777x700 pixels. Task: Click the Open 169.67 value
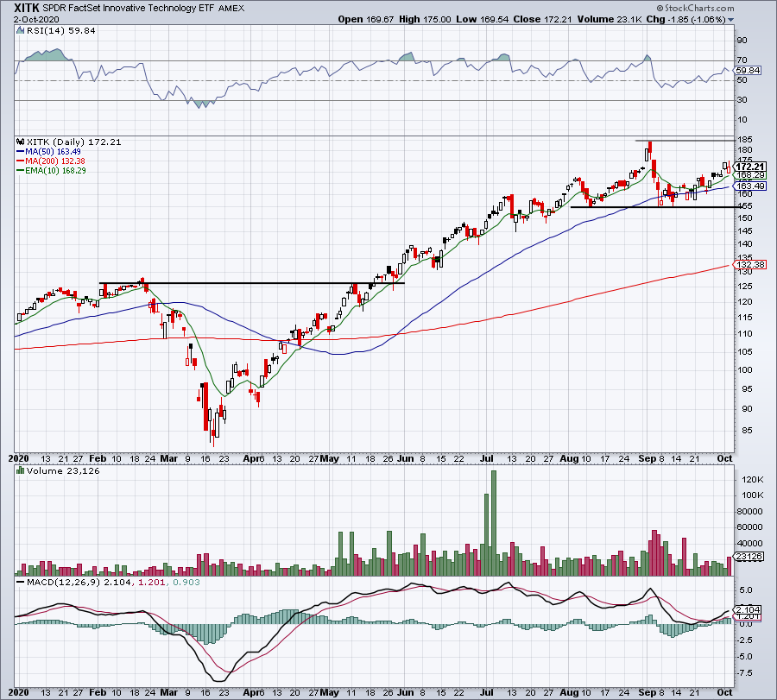366,19
